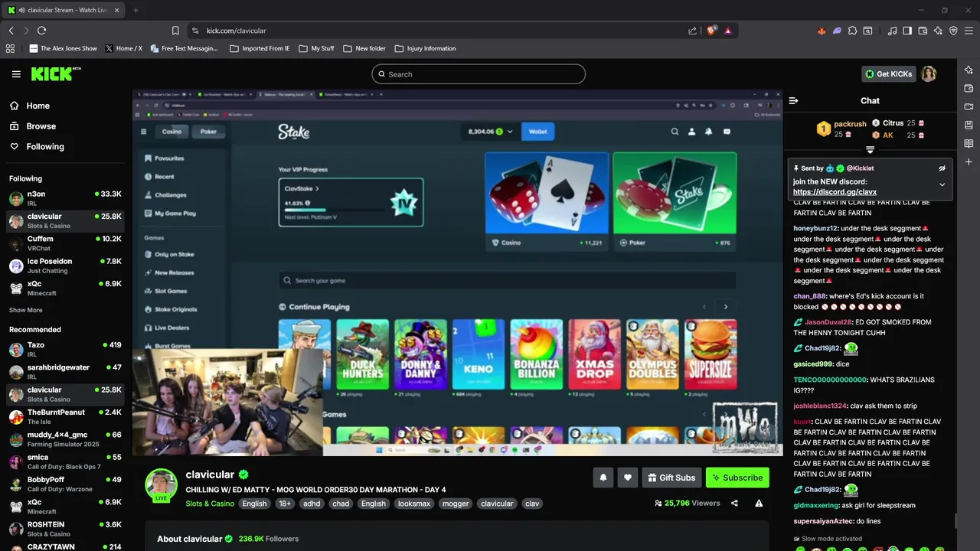Open My Stuff bookmark folder
This screenshot has width=980, height=551.
coord(316,48)
